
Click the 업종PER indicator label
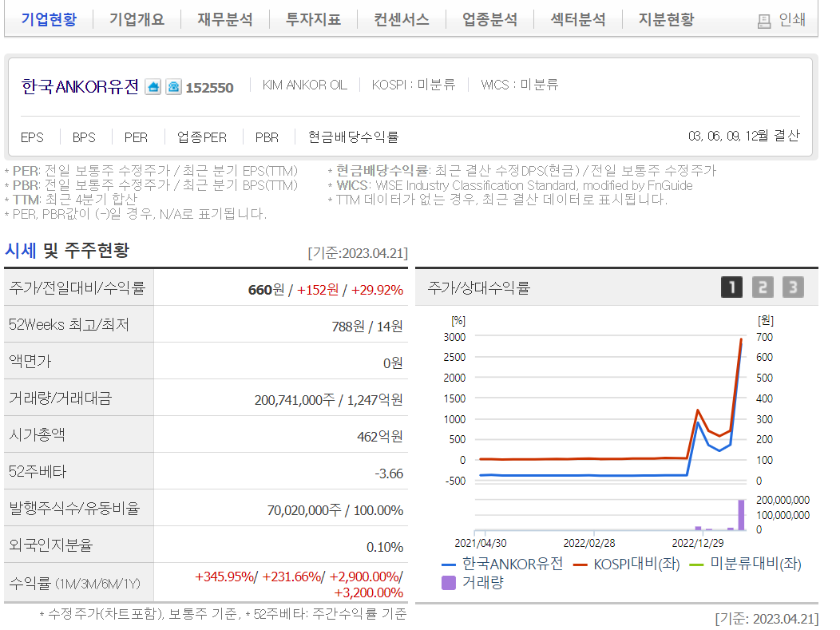pyautogui.click(x=202, y=137)
